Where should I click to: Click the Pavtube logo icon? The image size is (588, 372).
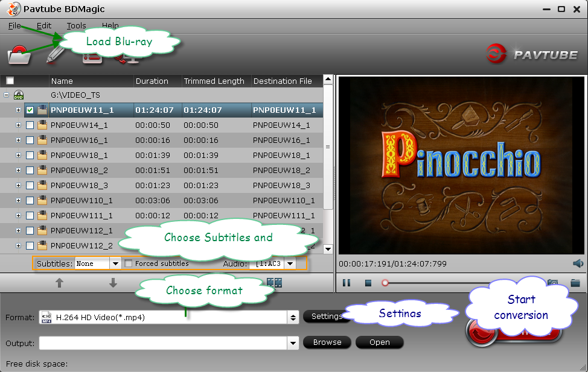coord(496,54)
